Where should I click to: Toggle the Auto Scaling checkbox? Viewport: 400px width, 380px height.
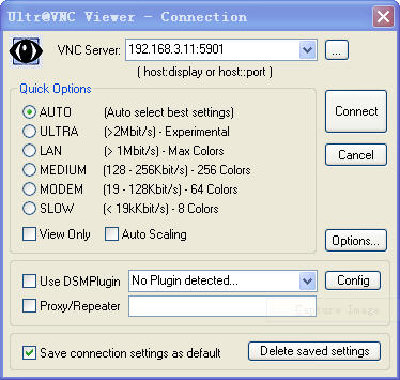tap(112, 234)
